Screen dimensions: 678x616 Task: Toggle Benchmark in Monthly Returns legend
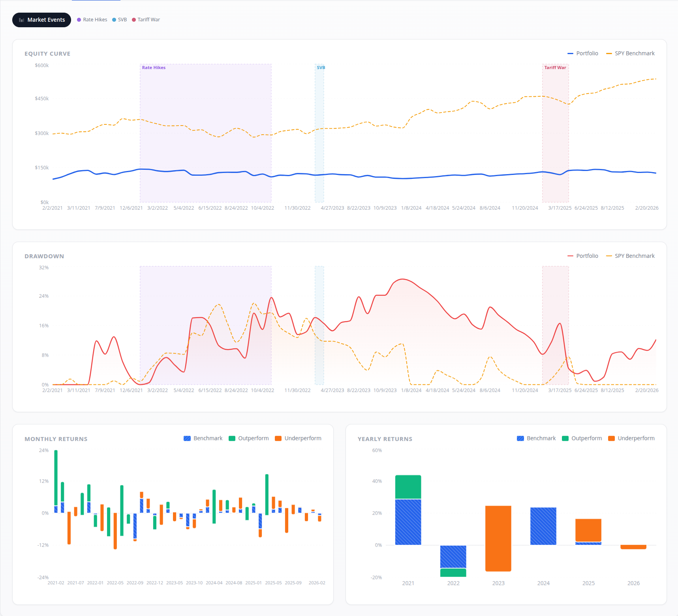click(203, 438)
